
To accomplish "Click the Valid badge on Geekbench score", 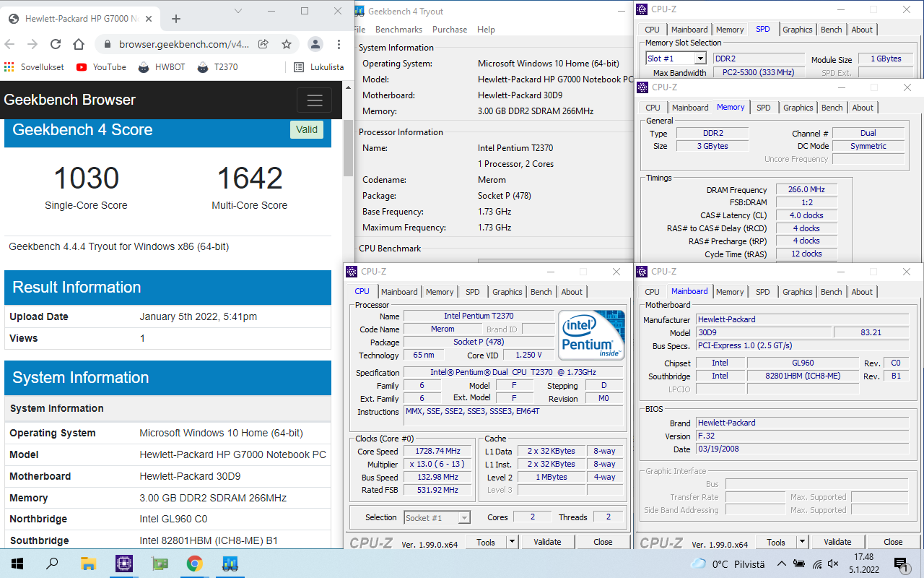I will coord(307,130).
